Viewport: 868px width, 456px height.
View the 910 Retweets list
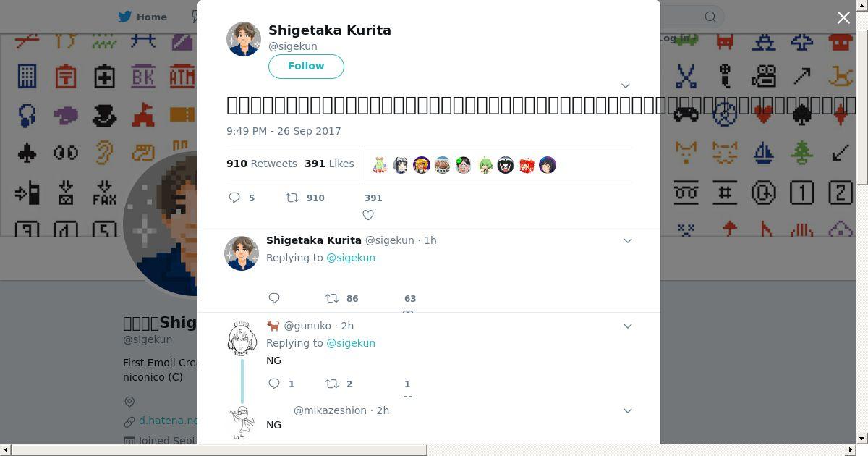pyautogui.click(x=262, y=164)
